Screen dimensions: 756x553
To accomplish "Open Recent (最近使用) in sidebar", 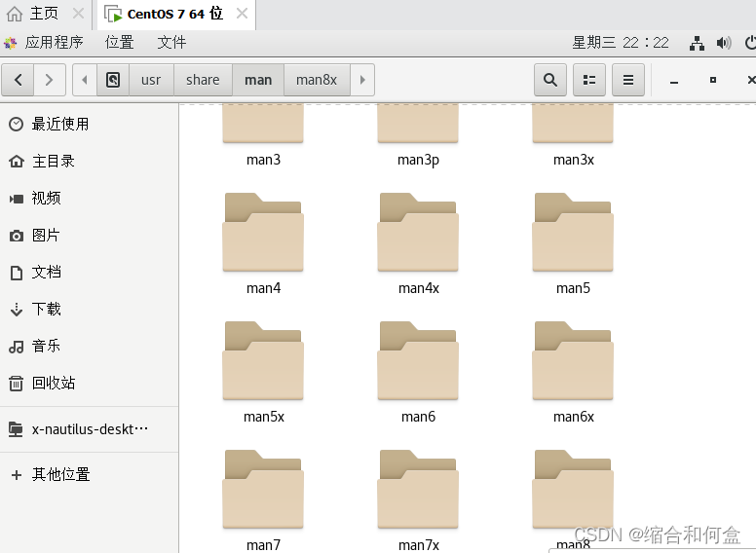I will click(90, 125).
